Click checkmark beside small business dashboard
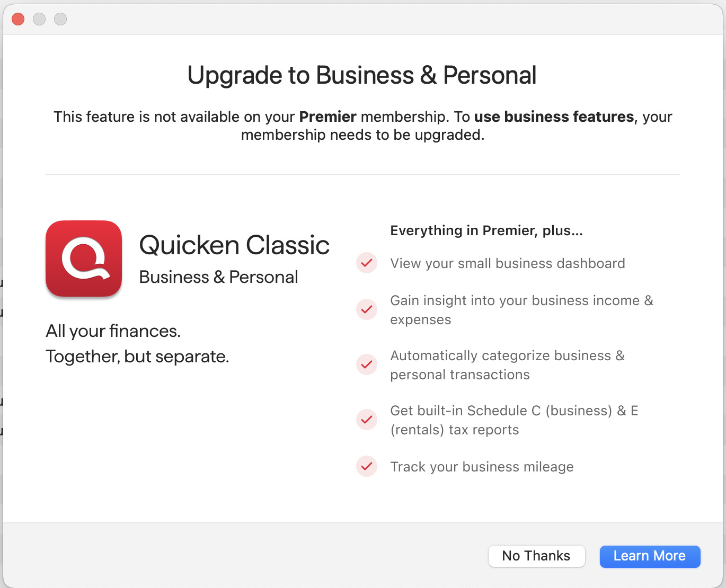The width and height of the screenshot is (726, 588). click(x=367, y=263)
